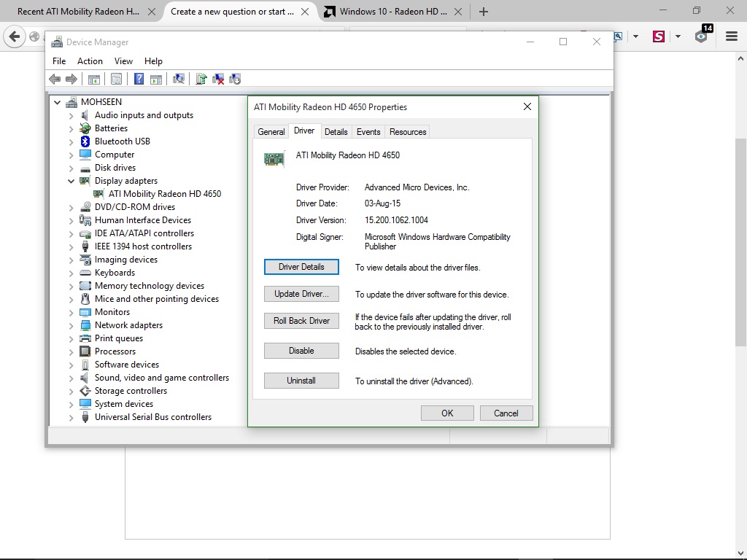Open the File menu in Device Manager
Screen dimensions: 747x560
[59, 61]
